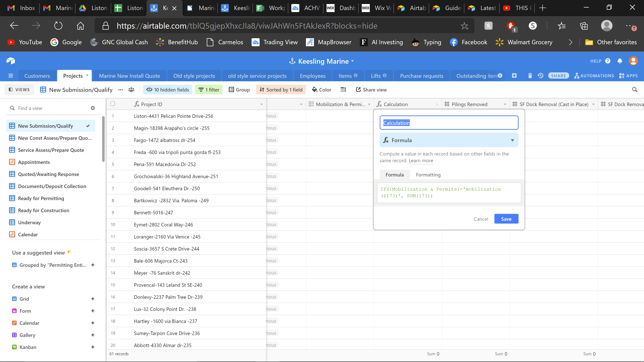Add Gallery view with plus
The height and width of the screenshot is (362, 644).
point(93,335)
